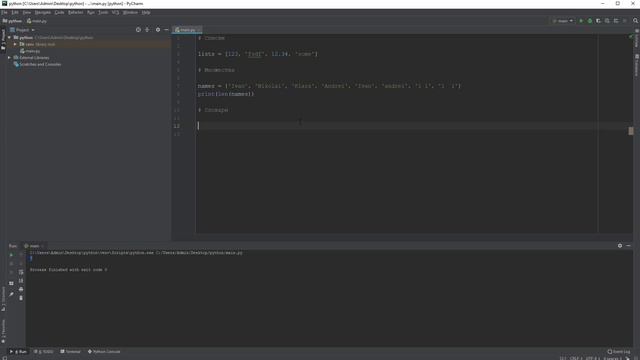Open the Refactor menu
The height and width of the screenshot is (360, 640).
pyautogui.click(x=76, y=13)
